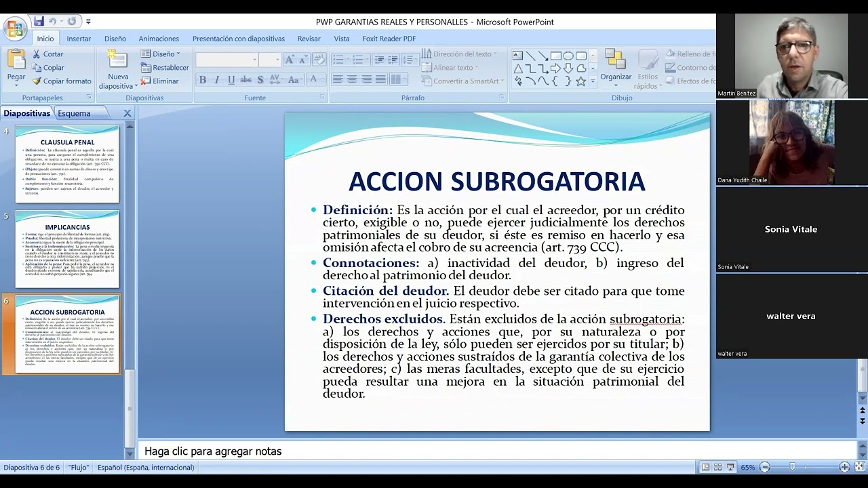Open the Foxit Reader PDF tab

389,39
